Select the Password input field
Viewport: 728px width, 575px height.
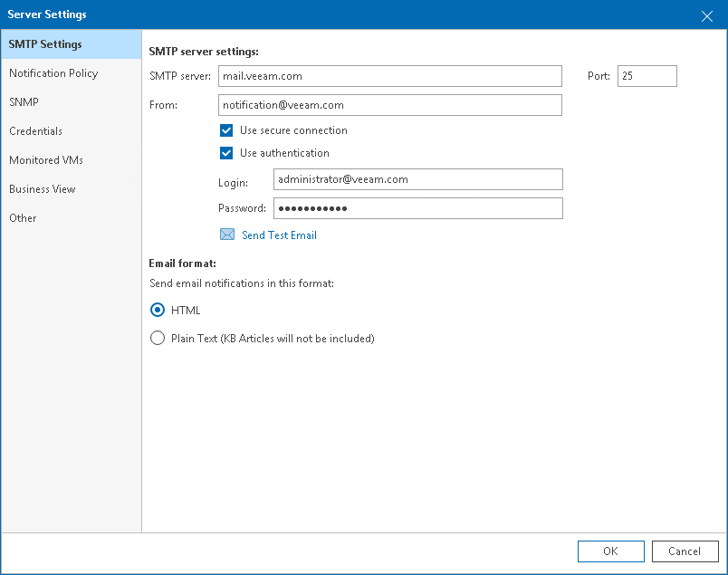tap(417, 208)
